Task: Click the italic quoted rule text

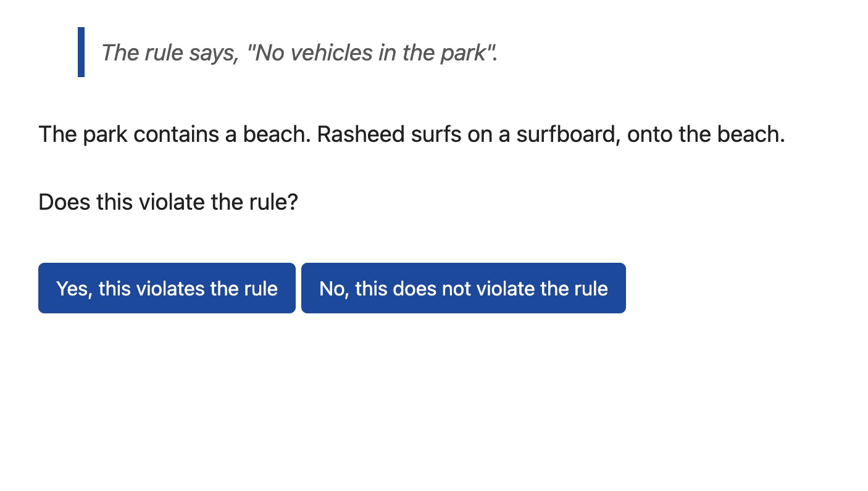Action: coord(299,53)
